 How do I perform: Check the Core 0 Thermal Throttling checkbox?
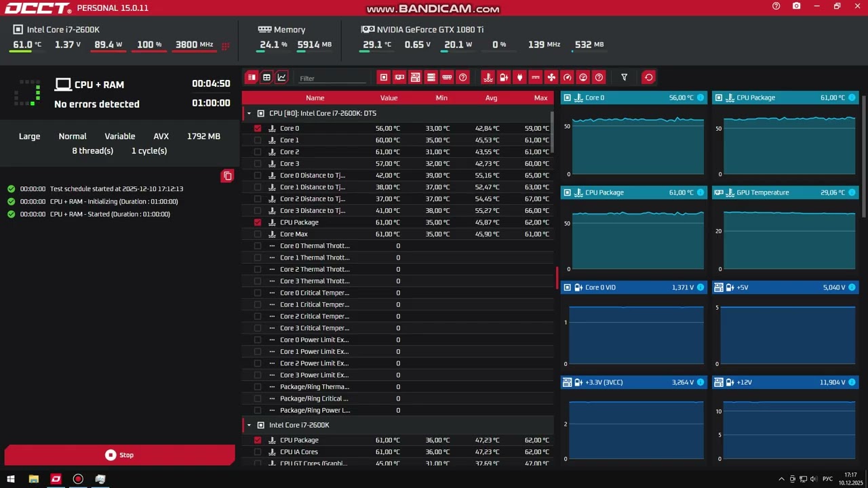click(258, 246)
